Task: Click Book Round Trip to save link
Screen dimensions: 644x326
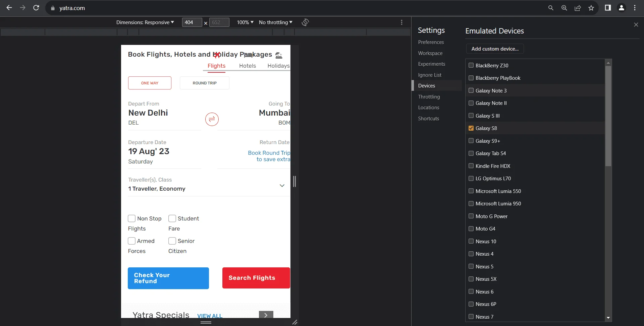Action: coord(269,156)
